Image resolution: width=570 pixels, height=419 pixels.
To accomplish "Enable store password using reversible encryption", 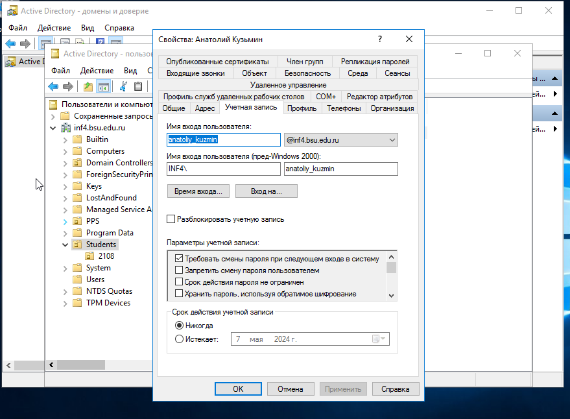I will pyautogui.click(x=178, y=293).
